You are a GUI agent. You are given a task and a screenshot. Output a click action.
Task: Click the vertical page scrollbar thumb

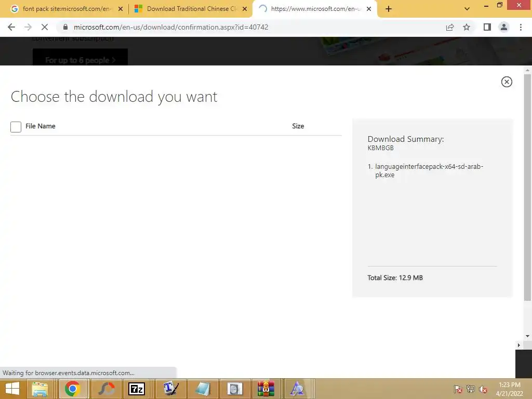click(x=527, y=188)
